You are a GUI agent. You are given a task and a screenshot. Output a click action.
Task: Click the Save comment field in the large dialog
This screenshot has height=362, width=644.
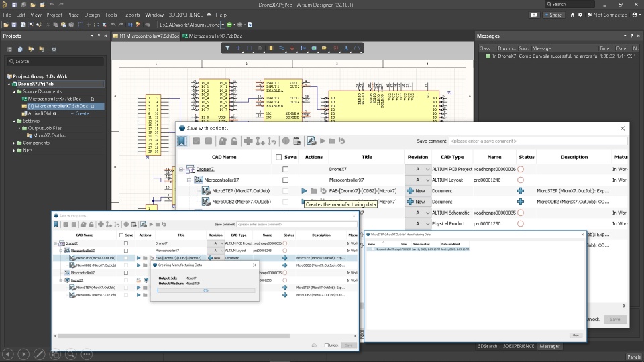coord(538,141)
